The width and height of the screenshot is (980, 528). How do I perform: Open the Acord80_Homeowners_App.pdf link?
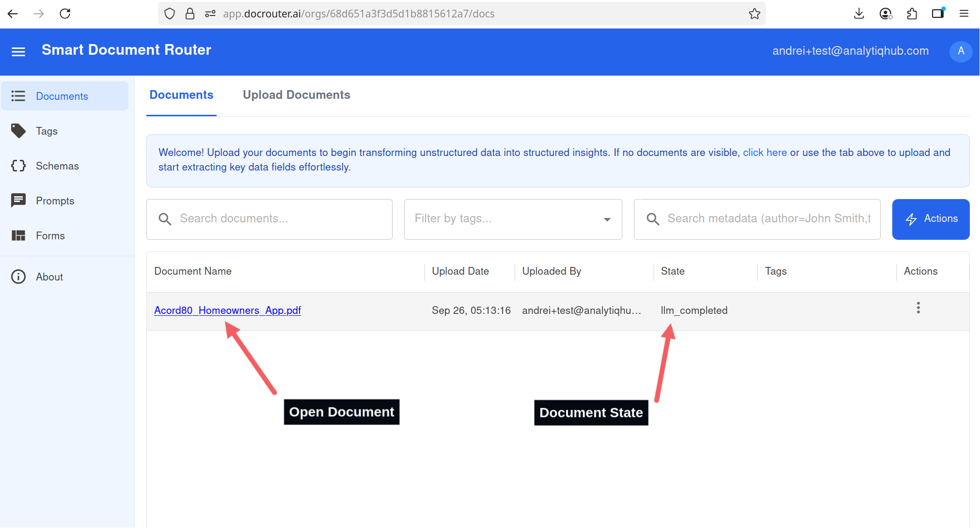pyautogui.click(x=227, y=310)
